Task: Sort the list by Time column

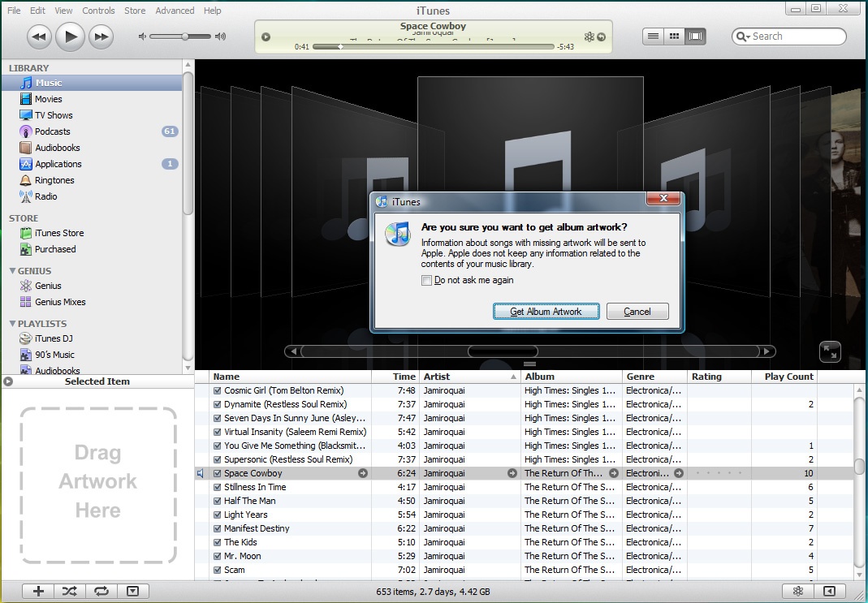Action: [395, 377]
